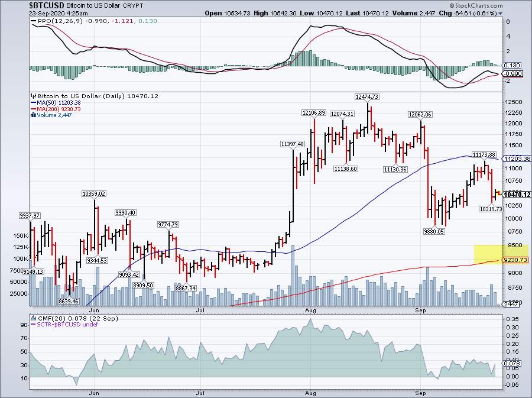This screenshot has width=532, height=398.
Task: Select the Last 10470.12 value in the header
Action: point(368,13)
